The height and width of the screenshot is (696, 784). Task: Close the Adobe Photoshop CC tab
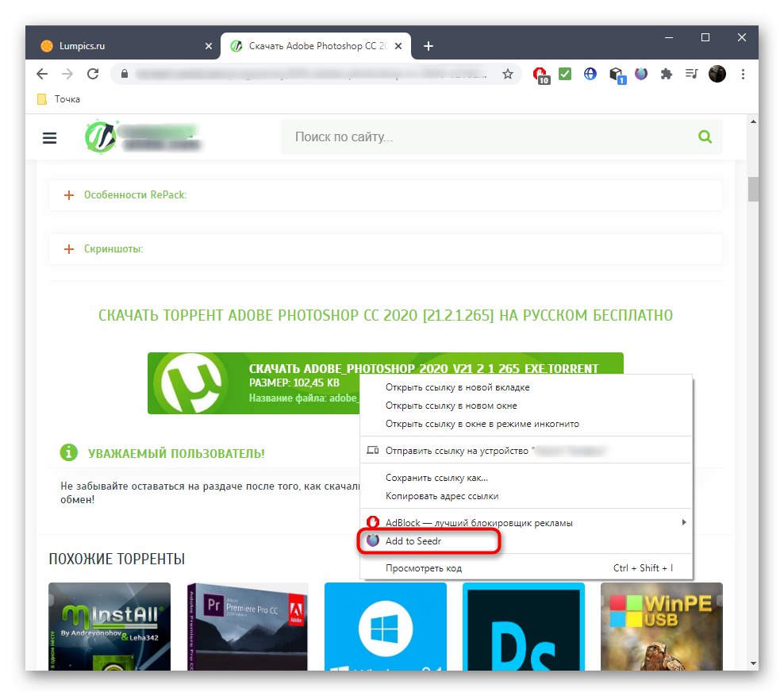[398, 46]
